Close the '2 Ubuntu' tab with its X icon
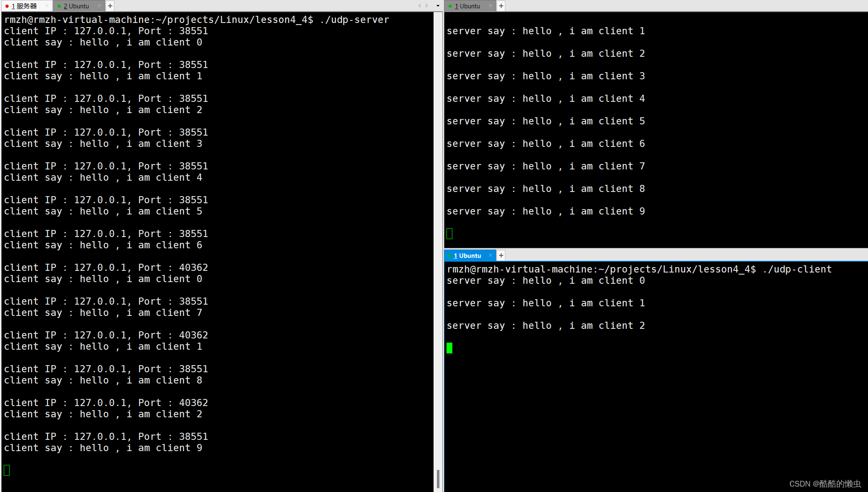Viewport: 868px width, 492px height. (x=99, y=6)
